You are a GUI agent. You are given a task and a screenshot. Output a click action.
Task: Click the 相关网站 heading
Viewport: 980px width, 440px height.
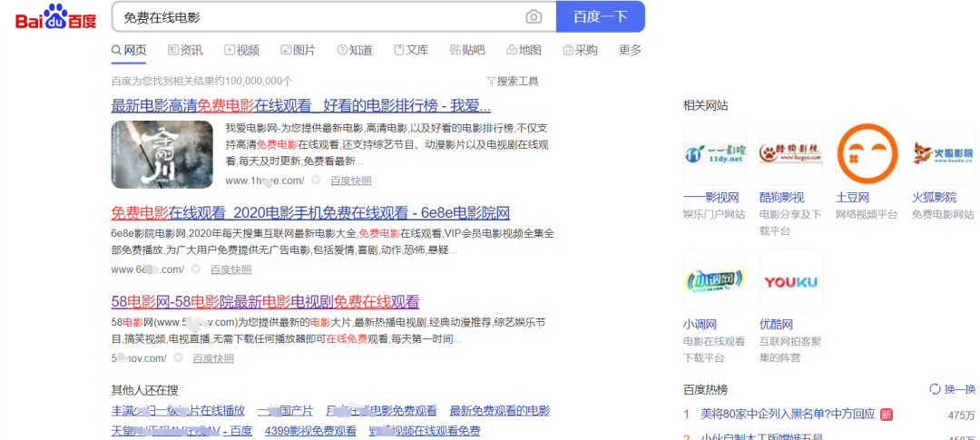(706, 105)
